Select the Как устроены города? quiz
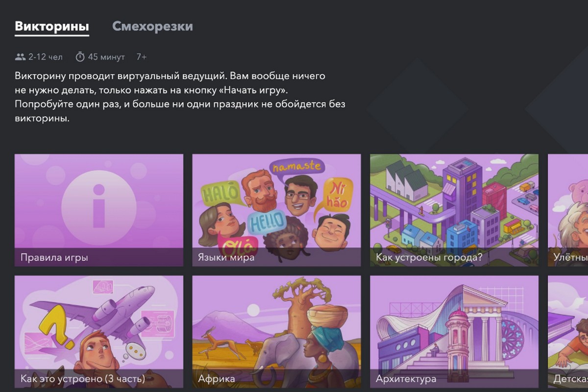This screenshot has width=588, height=392. [454, 210]
